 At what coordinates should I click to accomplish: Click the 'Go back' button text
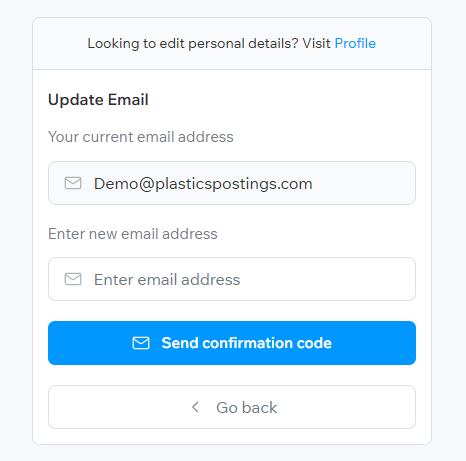click(247, 407)
